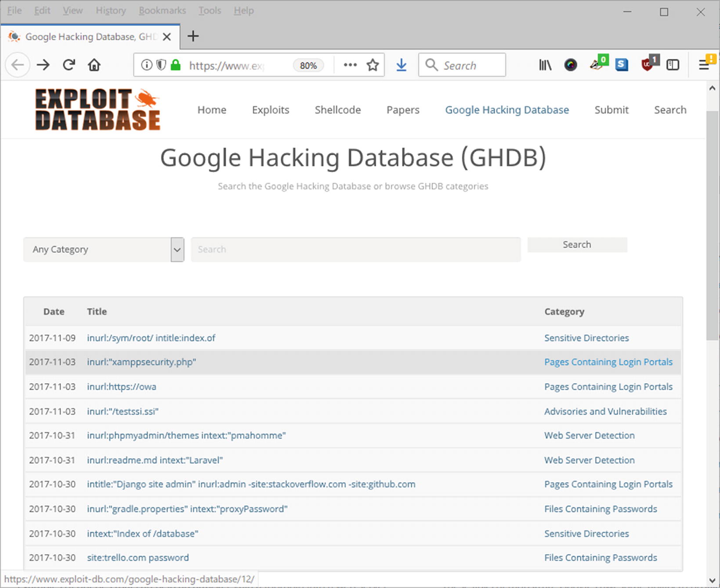Image resolution: width=720 pixels, height=588 pixels.
Task: Open the Help menu
Action: click(243, 11)
